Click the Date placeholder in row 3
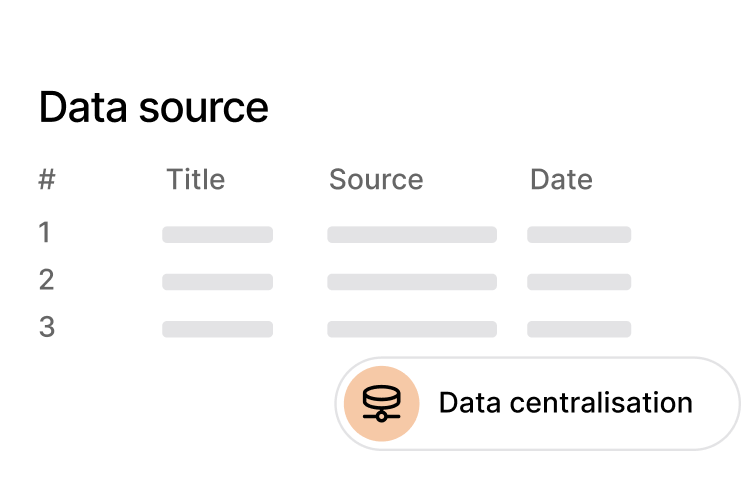Image resolution: width=753 pixels, height=495 pixels. tap(579, 329)
